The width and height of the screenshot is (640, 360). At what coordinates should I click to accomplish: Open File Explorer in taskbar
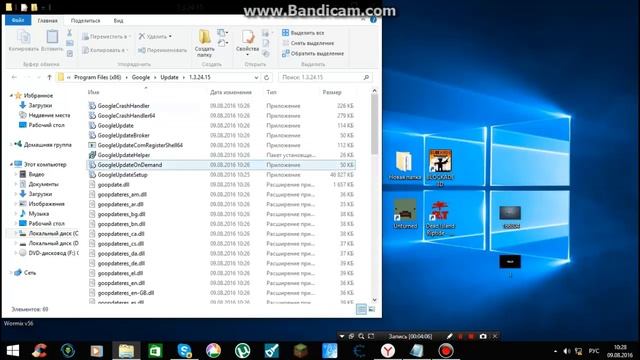point(126,351)
